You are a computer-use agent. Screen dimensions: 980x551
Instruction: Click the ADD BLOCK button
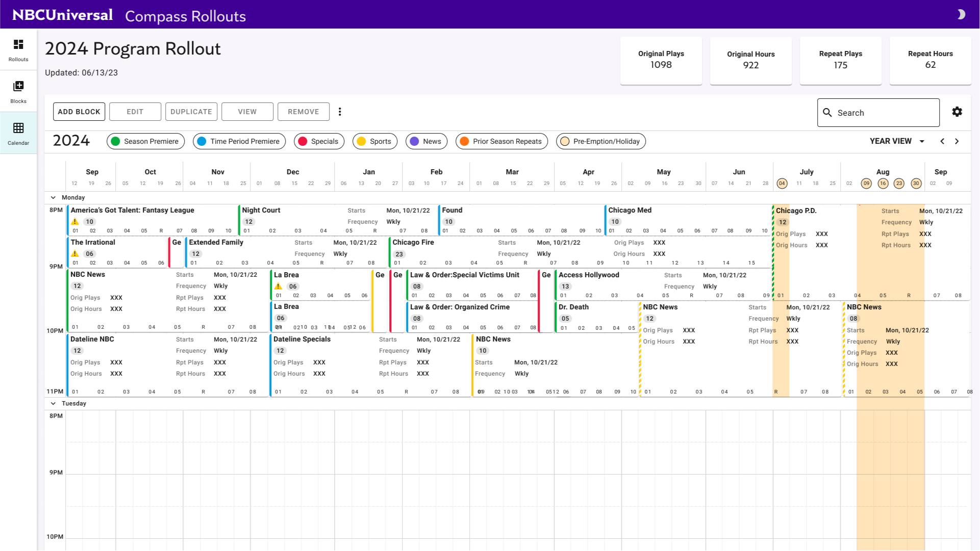79,112
